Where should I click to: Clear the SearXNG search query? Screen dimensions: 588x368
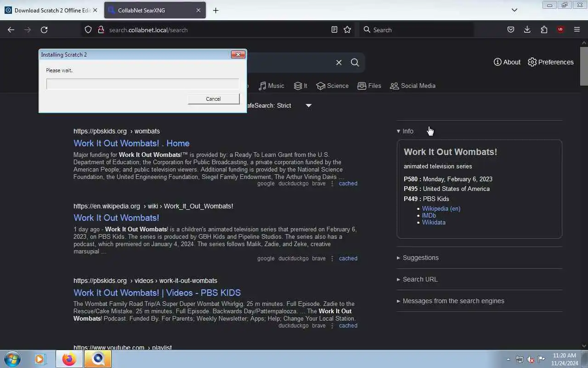[x=339, y=63]
